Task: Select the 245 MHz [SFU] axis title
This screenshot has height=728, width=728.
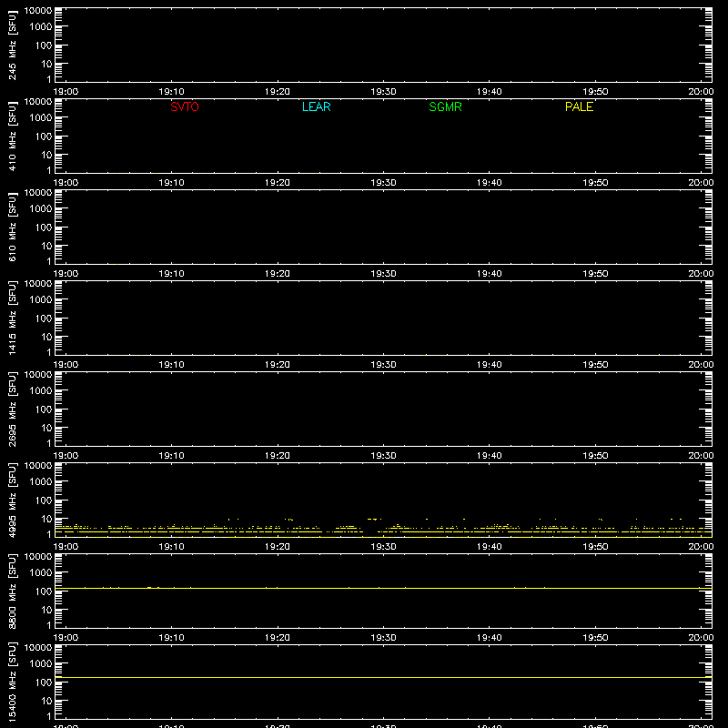Action: pyautogui.click(x=12, y=45)
